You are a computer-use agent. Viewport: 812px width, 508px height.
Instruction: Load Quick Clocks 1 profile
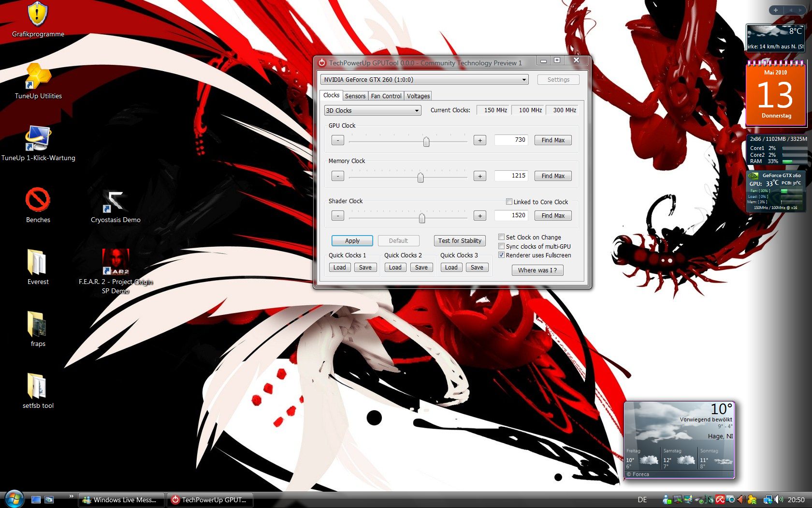pos(340,268)
